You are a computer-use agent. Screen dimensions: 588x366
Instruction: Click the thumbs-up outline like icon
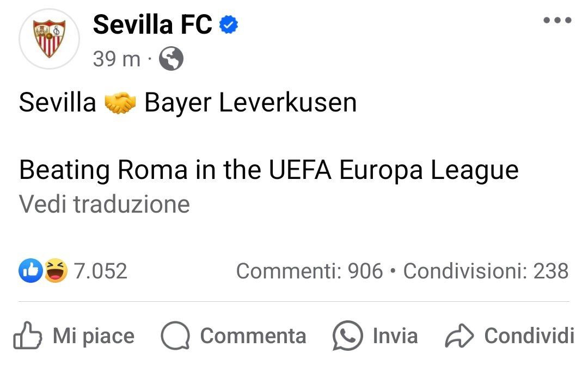click(x=28, y=336)
